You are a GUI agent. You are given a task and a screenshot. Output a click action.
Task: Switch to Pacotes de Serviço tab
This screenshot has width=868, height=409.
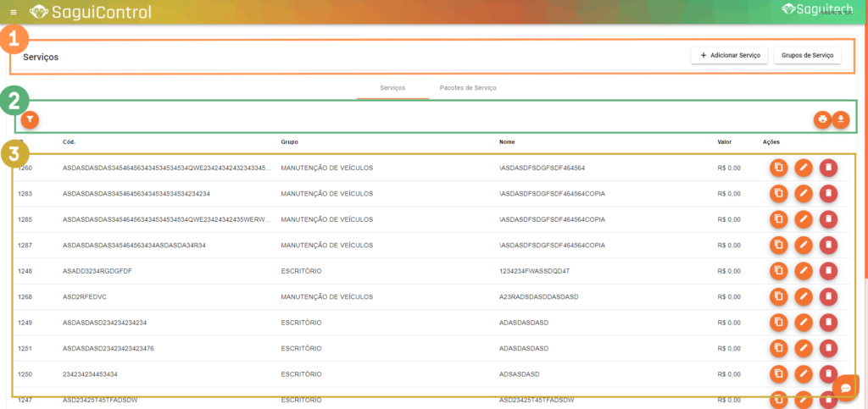coord(467,88)
